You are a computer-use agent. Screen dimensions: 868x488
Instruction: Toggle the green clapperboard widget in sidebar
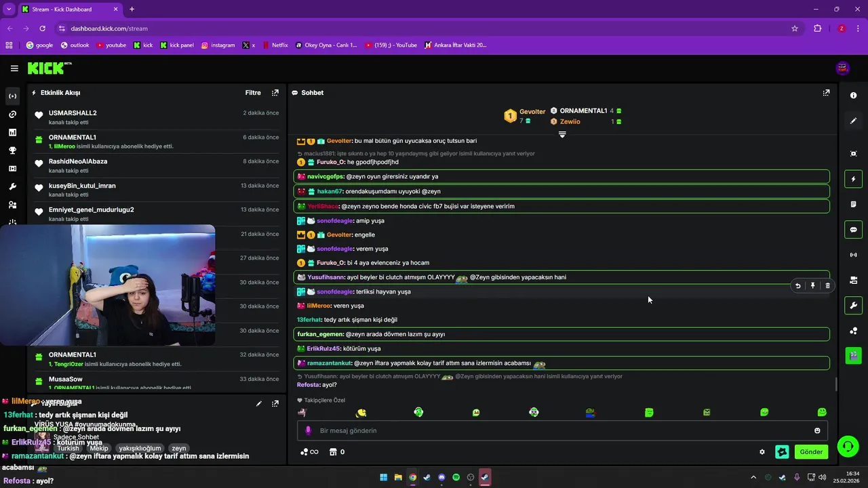pyautogui.click(x=853, y=355)
